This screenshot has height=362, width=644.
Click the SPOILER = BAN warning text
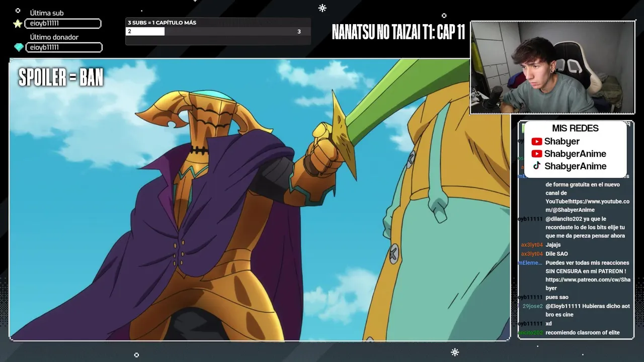pos(61,77)
